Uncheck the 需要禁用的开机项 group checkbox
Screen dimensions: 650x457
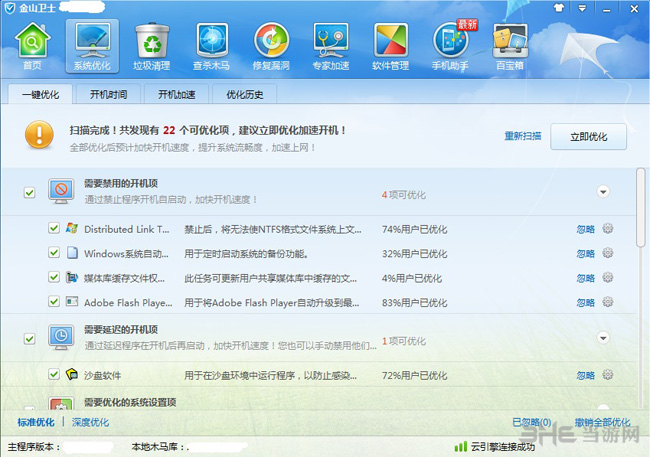pyautogui.click(x=29, y=191)
